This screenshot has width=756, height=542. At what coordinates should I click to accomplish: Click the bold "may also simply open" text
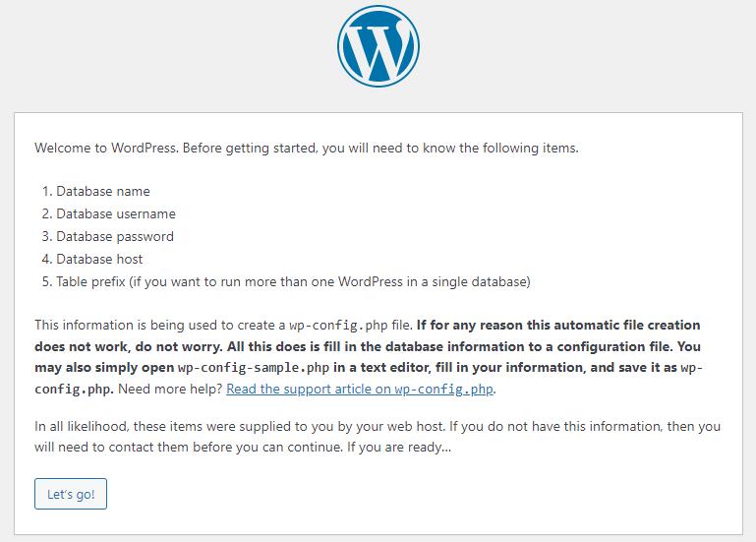point(104,368)
